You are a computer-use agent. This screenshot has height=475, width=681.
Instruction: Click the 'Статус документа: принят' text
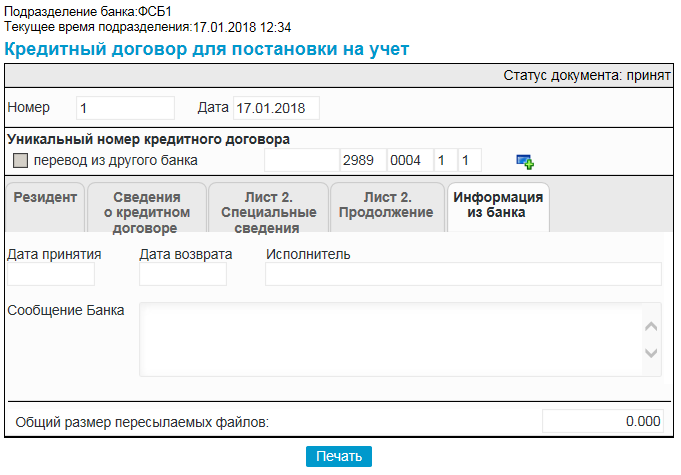(x=587, y=76)
